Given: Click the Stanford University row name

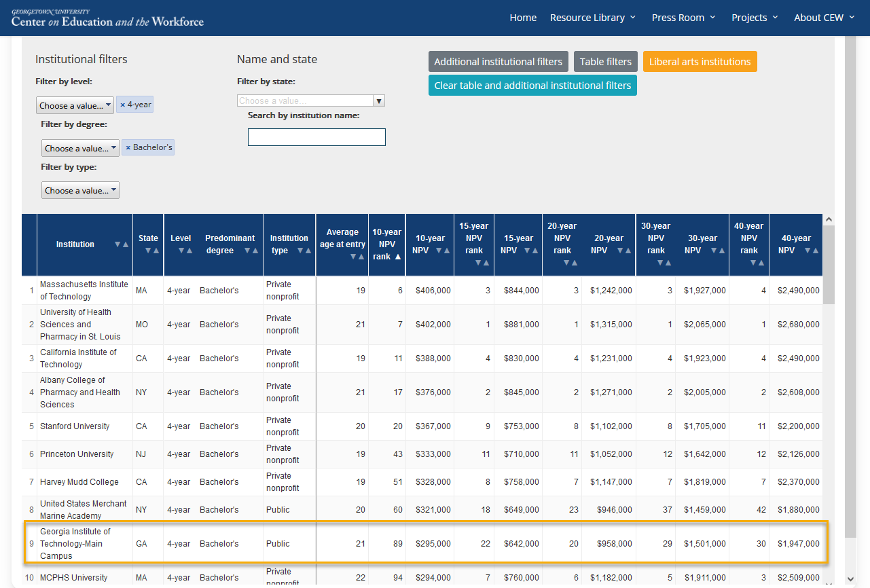Looking at the screenshot, I should click(x=75, y=426).
